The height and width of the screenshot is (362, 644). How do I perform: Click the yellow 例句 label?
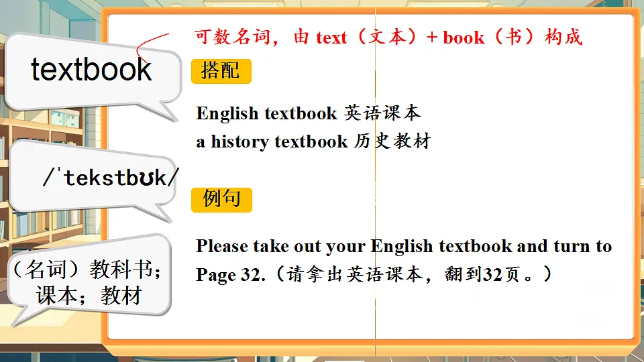(x=221, y=200)
